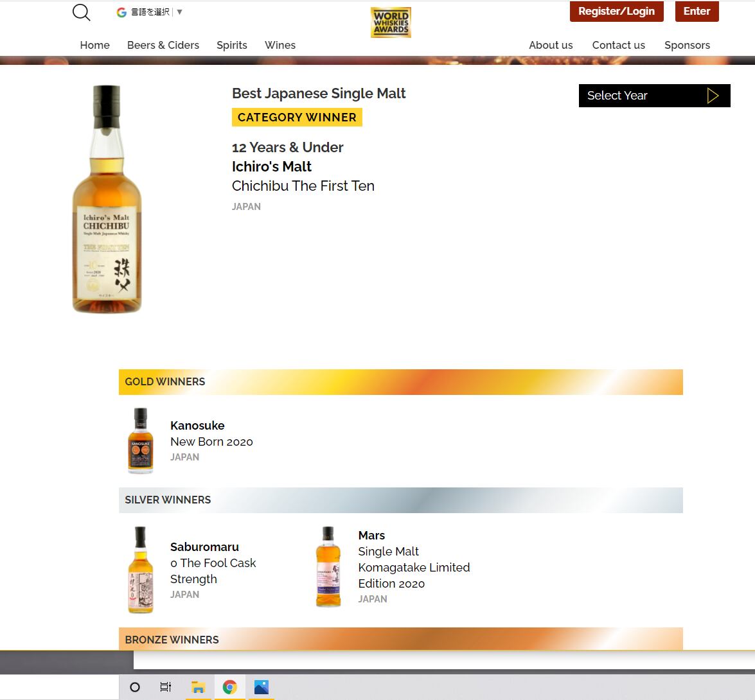Open the Kanosuke winner name
This screenshot has width=755, height=700.
[x=197, y=426]
